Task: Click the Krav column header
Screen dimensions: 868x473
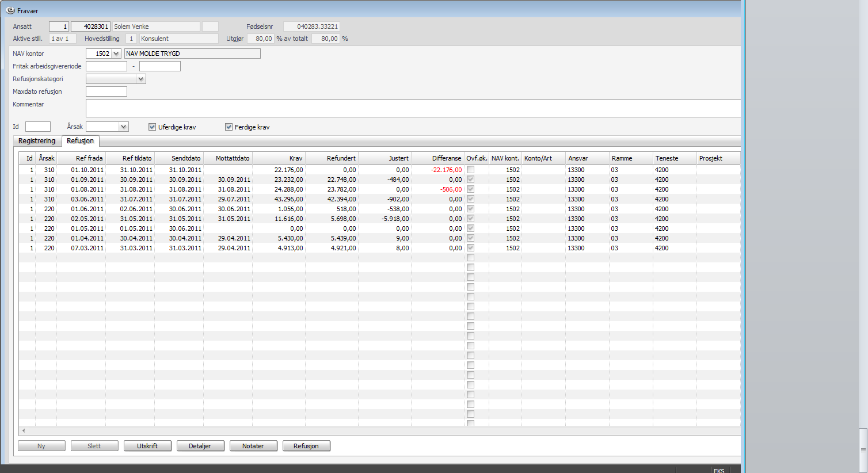Action: 279,158
